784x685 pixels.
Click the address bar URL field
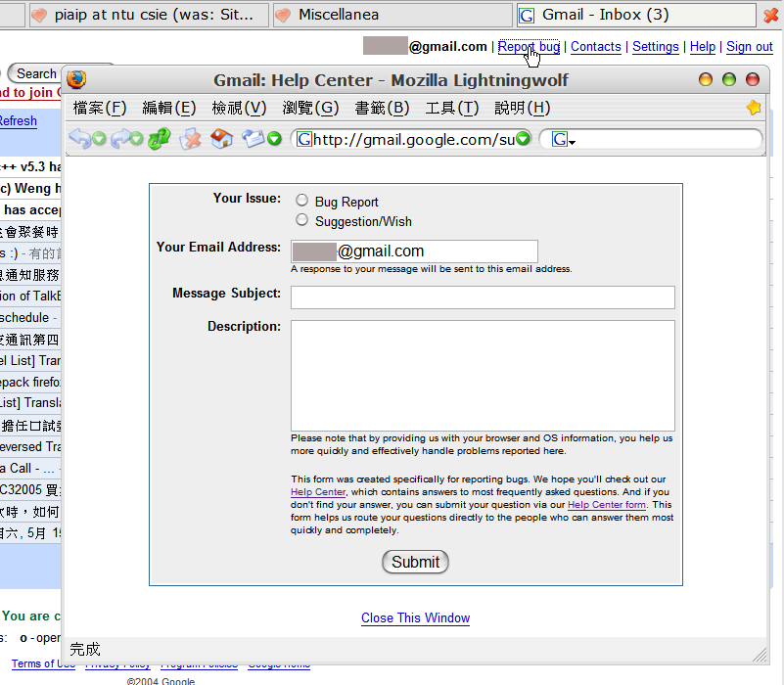coord(413,139)
